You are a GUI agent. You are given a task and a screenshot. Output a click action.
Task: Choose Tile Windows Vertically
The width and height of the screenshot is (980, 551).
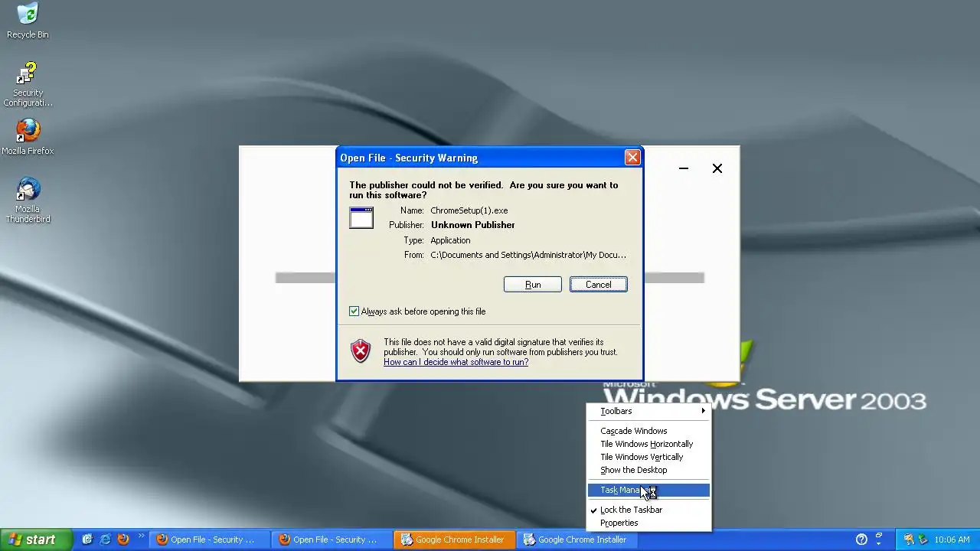(x=649, y=457)
